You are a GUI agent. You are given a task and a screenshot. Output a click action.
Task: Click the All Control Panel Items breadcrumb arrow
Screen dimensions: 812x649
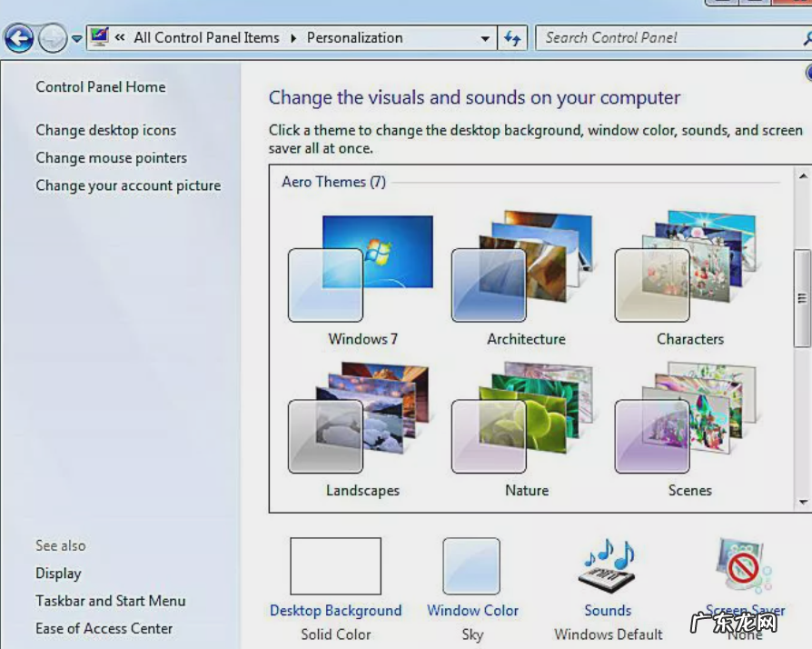[293, 37]
